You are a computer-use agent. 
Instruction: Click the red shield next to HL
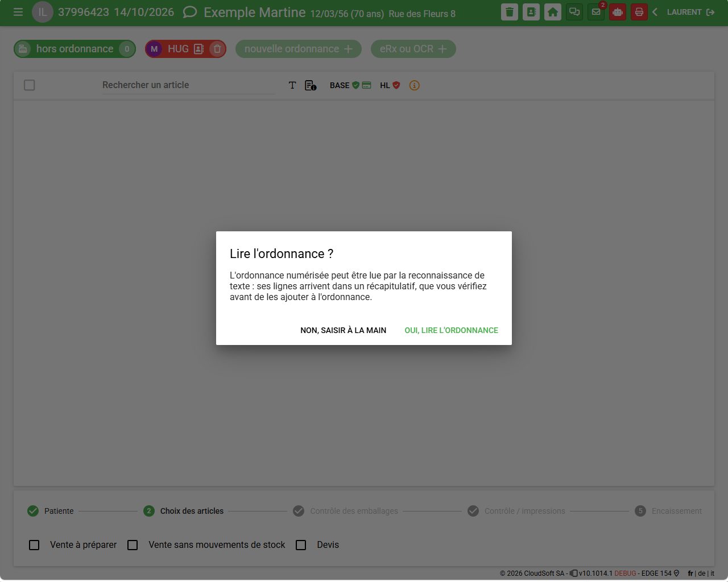tap(396, 85)
